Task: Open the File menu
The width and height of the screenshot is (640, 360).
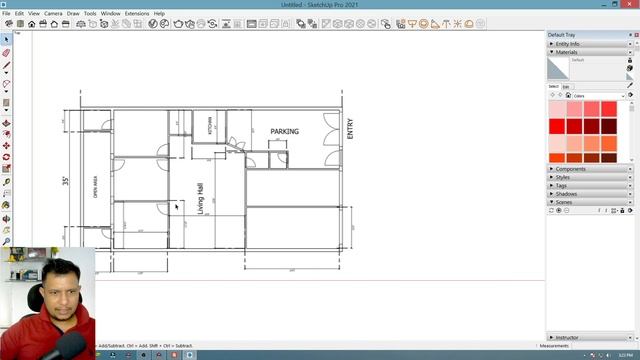Action: pos(6,13)
